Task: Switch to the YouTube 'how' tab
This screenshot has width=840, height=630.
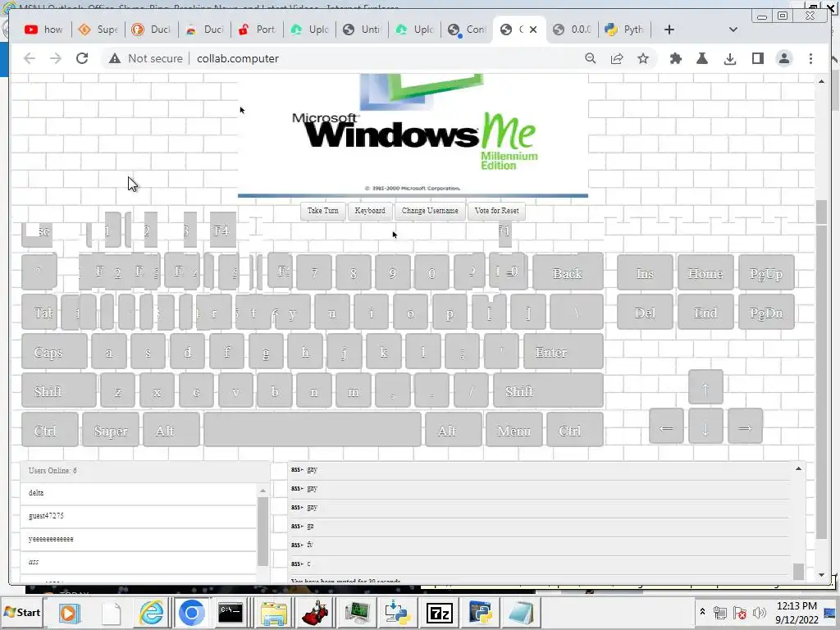Action: pyautogui.click(x=44, y=30)
